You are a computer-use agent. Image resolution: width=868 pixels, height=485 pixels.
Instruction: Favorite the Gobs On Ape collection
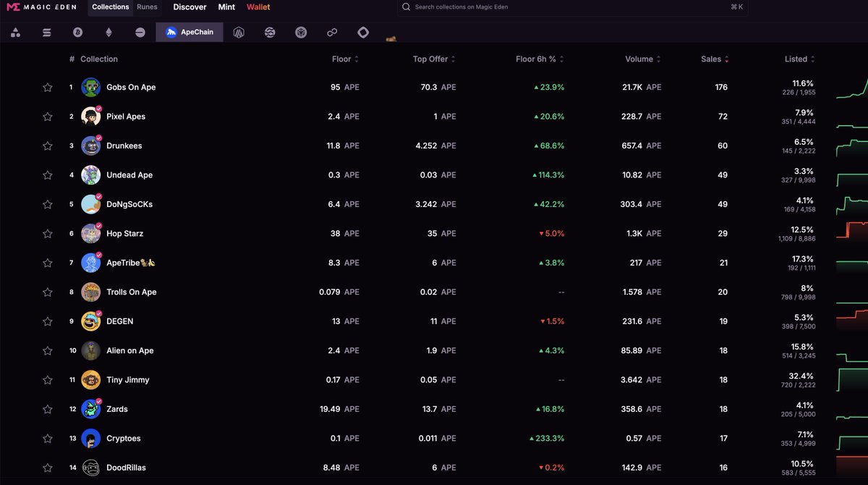47,87
